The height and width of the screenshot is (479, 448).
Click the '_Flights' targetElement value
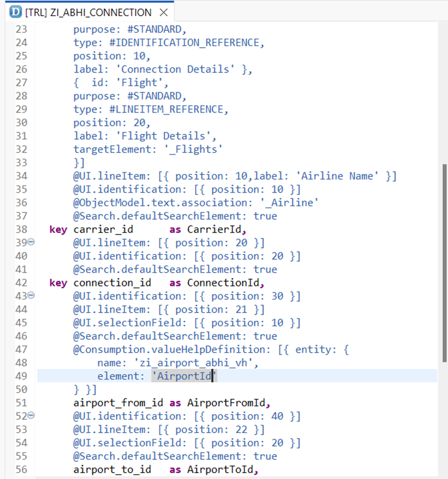point(195,149)
